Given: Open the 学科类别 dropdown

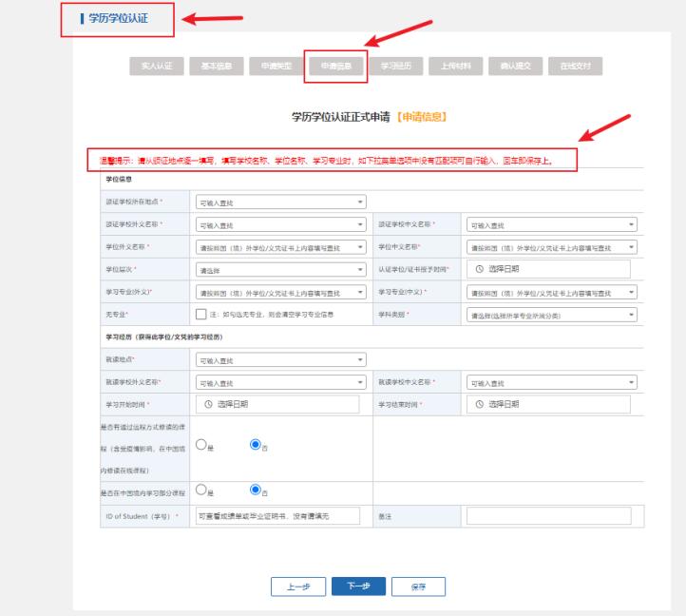Looking at the screenshot, I should coord(552,315).
